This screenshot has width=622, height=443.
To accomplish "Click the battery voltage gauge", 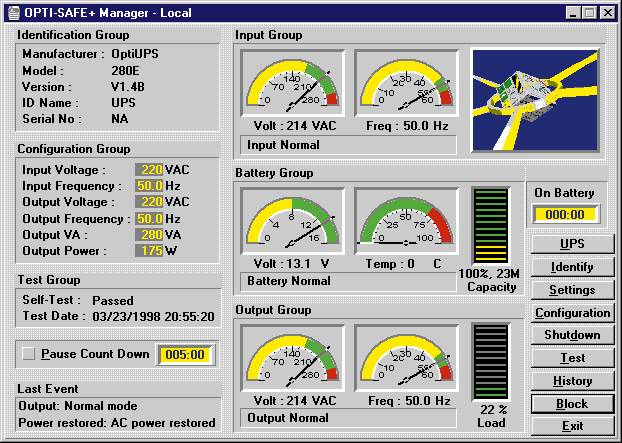I will coord(293,220).
